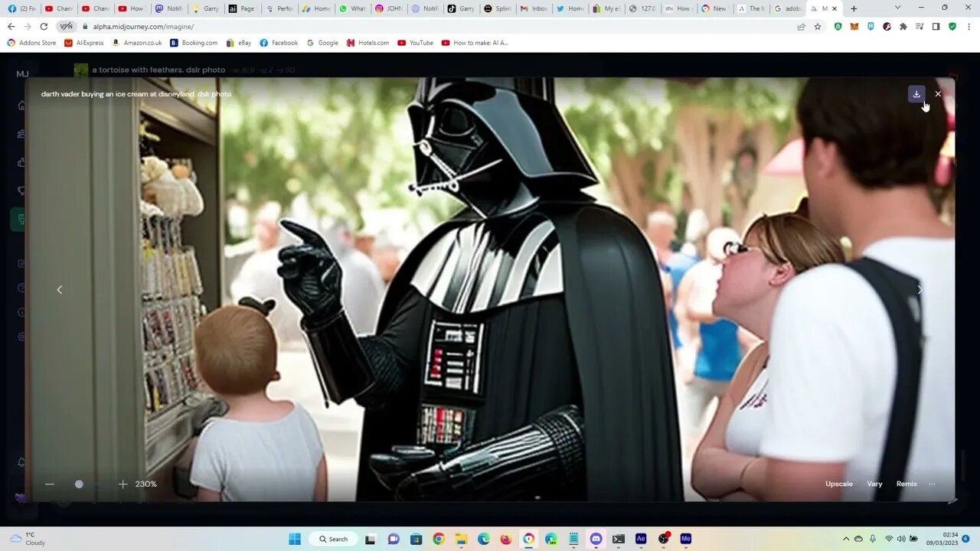Switch to the Splint tab
Screen dimensions: 980x551
pos(497,8)
